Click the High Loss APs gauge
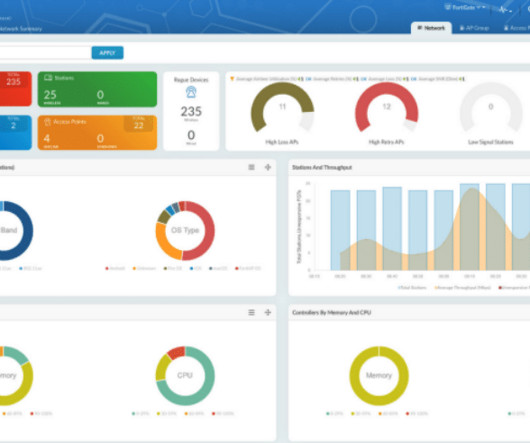Image resolution: width=530 pixels, height=443 pixels. (x=282, y=107)
